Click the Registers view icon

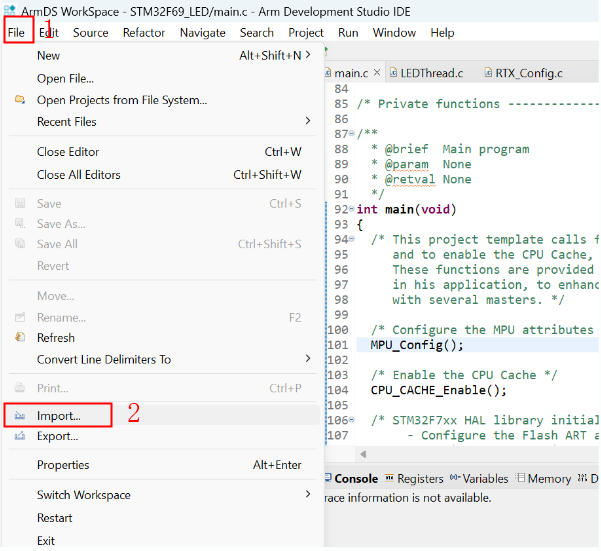tap(390, 479)
